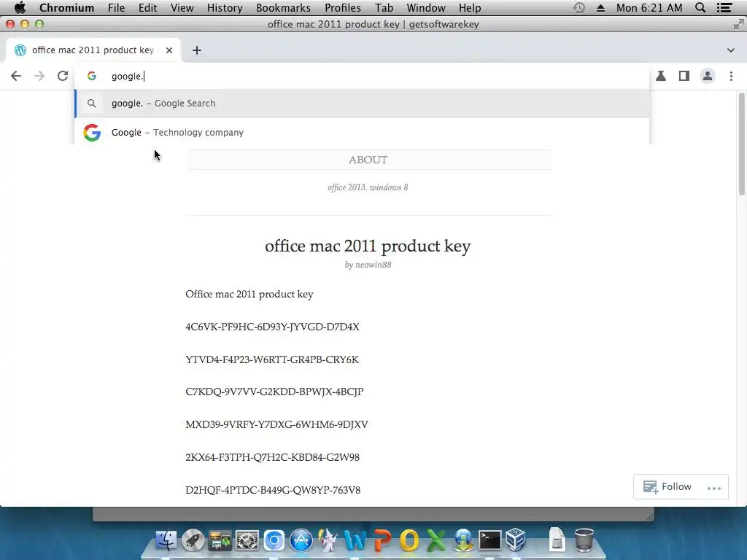The height and width of the screenshot is (560, 747).
Task: Launch Microsoft Word from Dock
Action: (355, 540)
